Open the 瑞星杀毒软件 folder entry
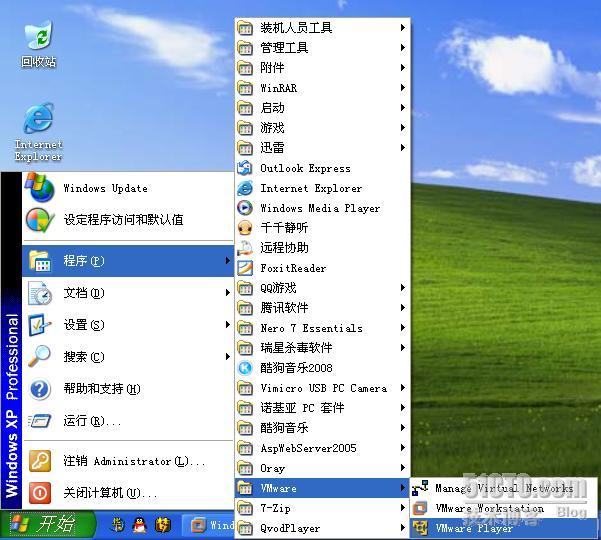601x540 pixels. pyautogui.click(x=322, y=348)
